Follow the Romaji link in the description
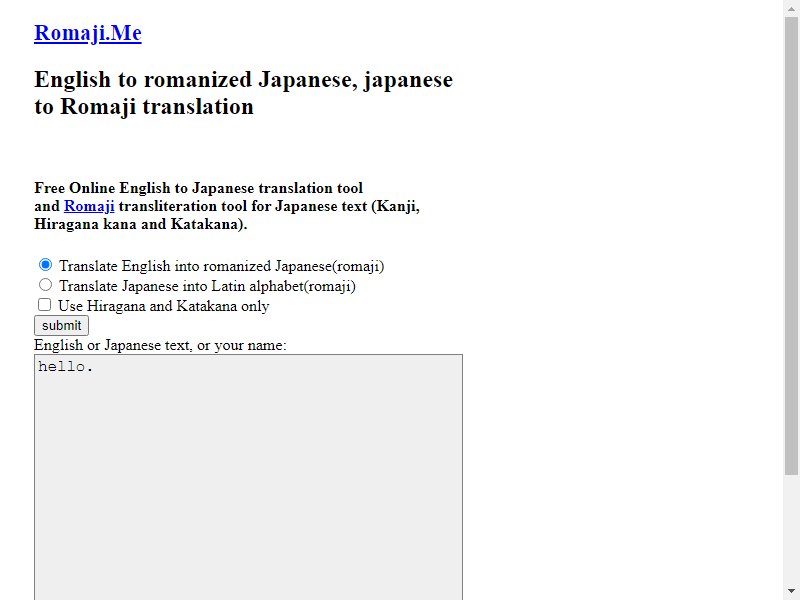The image size is (800, 600). click(x=89, y=206)
